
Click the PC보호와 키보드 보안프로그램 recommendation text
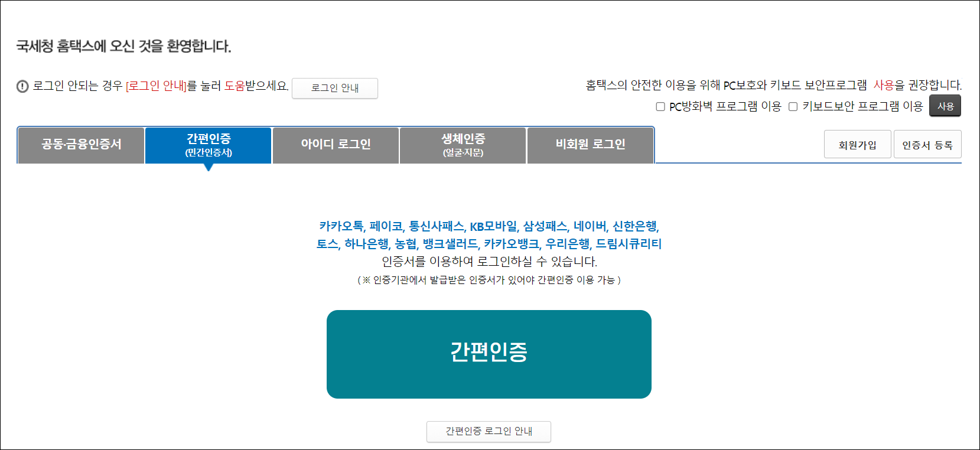point(774,85)
